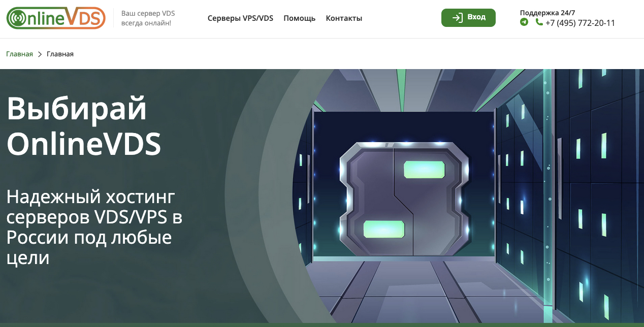Image resolution: width=644 pixels, height=327 pixels.
Task: Click the server room door illustration
Action: (404, 198)
